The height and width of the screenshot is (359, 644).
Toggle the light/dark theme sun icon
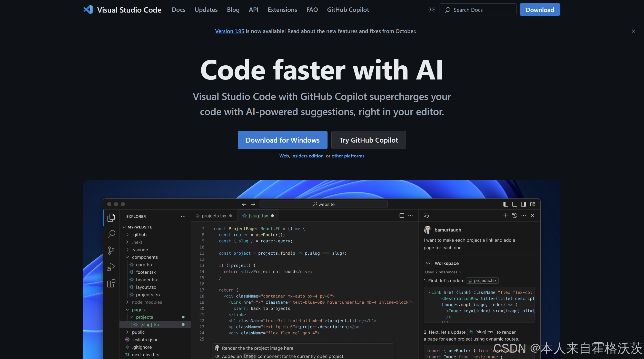pos(432,10)
